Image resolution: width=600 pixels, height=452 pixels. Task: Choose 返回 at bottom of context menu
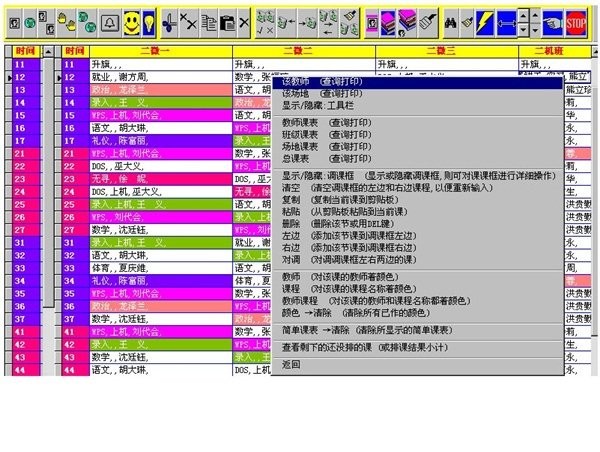[292, 365]
